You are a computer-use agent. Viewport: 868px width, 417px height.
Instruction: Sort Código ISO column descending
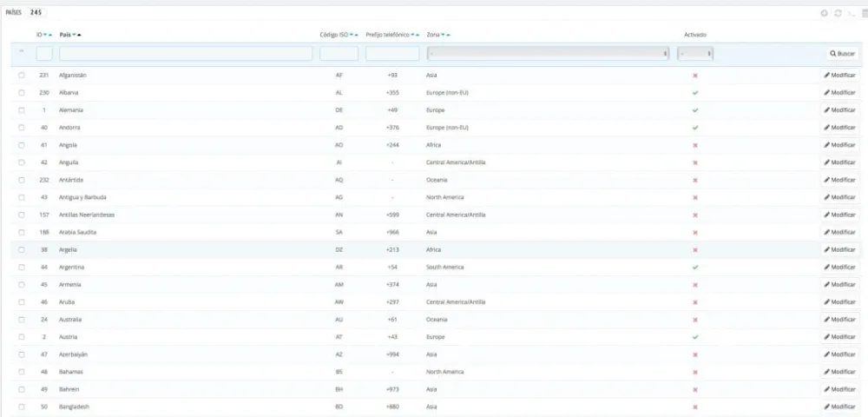[351, 35]
